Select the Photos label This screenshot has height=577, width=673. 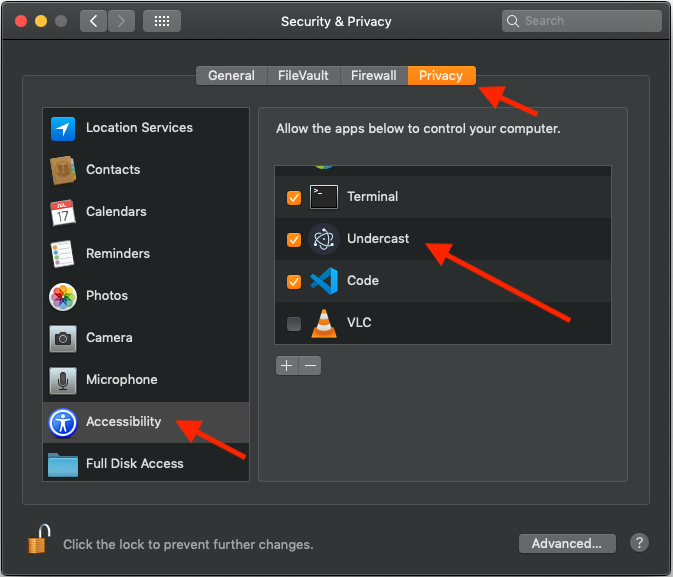[x=107, y=296]
